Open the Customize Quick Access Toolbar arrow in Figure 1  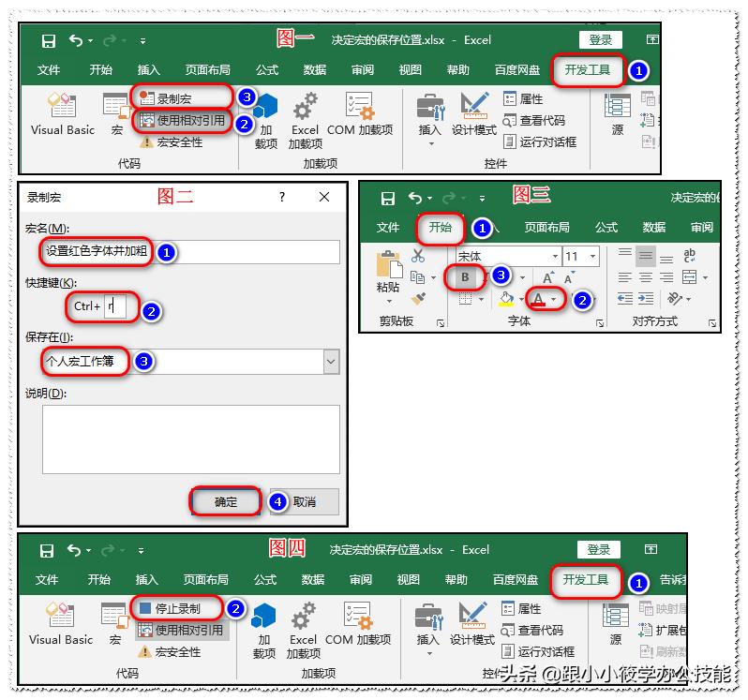pyautogui.click(x=142, y=41)
